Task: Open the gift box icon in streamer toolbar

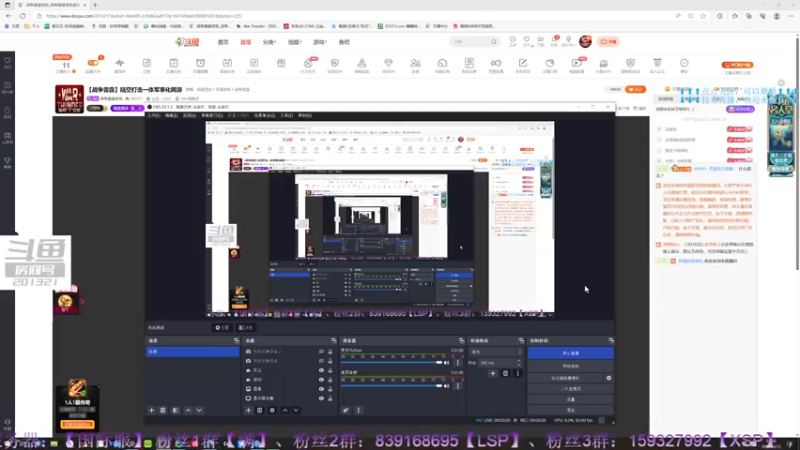Action: click(281, 63)
